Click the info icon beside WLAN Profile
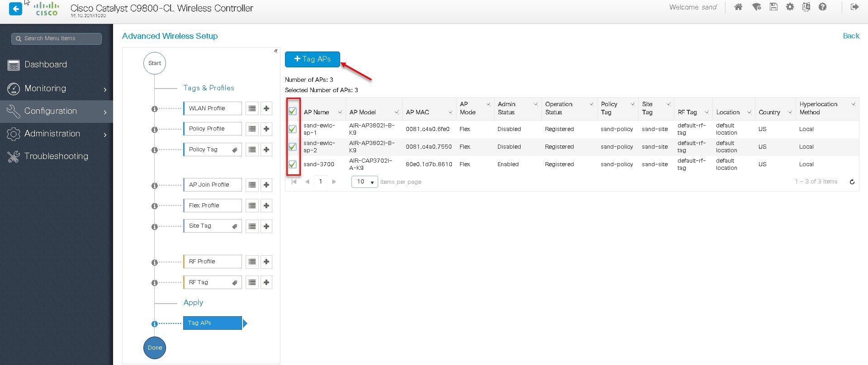This screenshot has width=868, height=365. 154,109
